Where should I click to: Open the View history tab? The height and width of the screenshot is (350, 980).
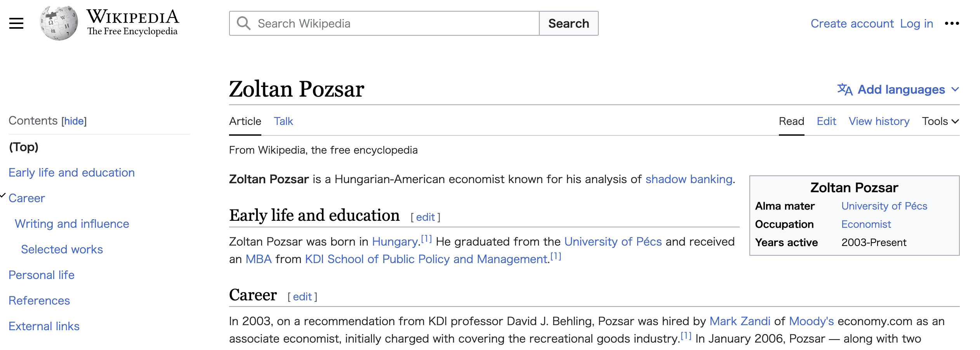[x=879, y=121]
